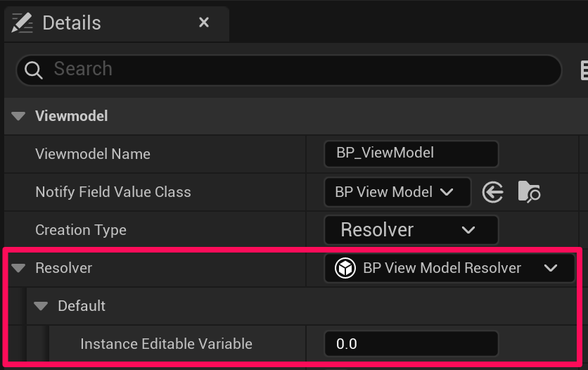The image size is (588, 370).
Task: Click the BP_ViewModel name field
Action: (x=411, y=153)
